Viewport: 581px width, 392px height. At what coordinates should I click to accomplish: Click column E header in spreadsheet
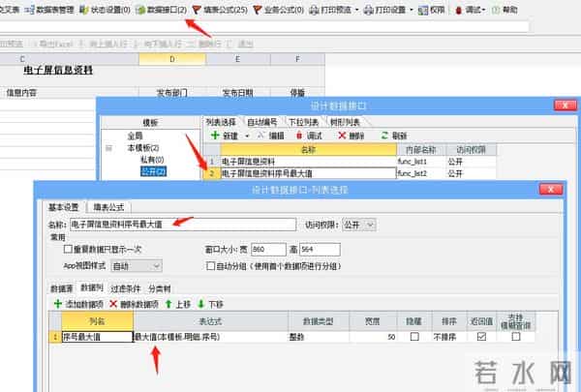click(x=238, y=59)
